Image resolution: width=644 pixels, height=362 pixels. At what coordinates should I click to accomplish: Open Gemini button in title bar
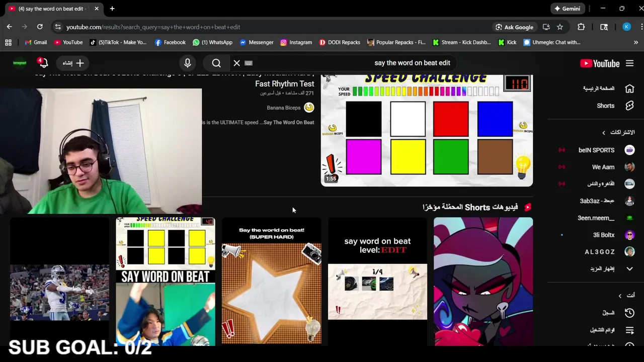pos(567,9)
